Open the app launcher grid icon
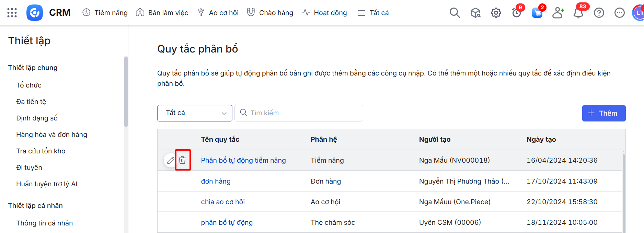This screenshot has height=233, width=644. point(12,13)
